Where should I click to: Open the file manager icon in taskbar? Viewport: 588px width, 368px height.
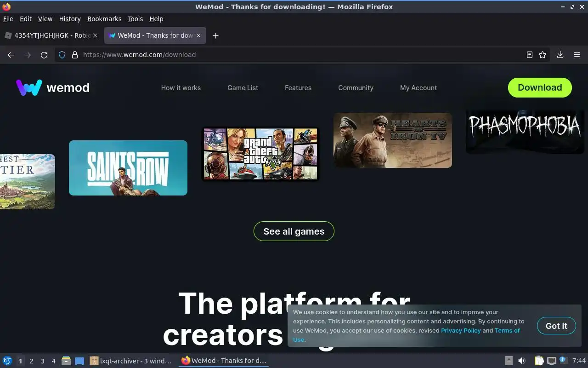pos(66,361)
